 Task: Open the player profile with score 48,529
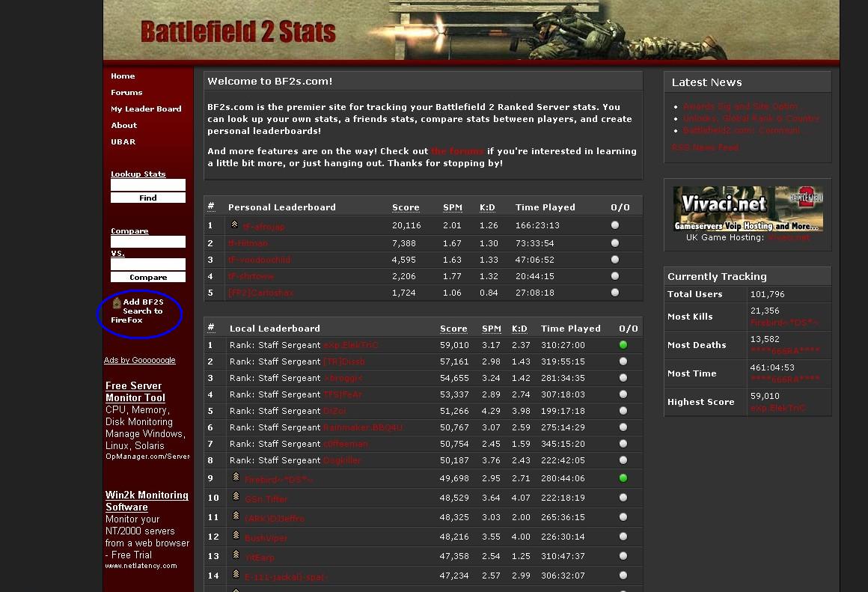[x=266, y=499]
